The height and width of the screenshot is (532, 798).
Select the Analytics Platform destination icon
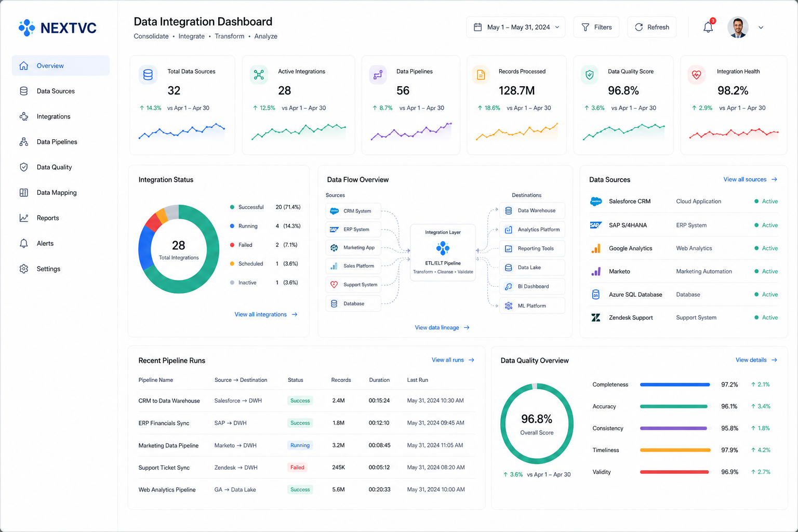click(x=509, y=230)
